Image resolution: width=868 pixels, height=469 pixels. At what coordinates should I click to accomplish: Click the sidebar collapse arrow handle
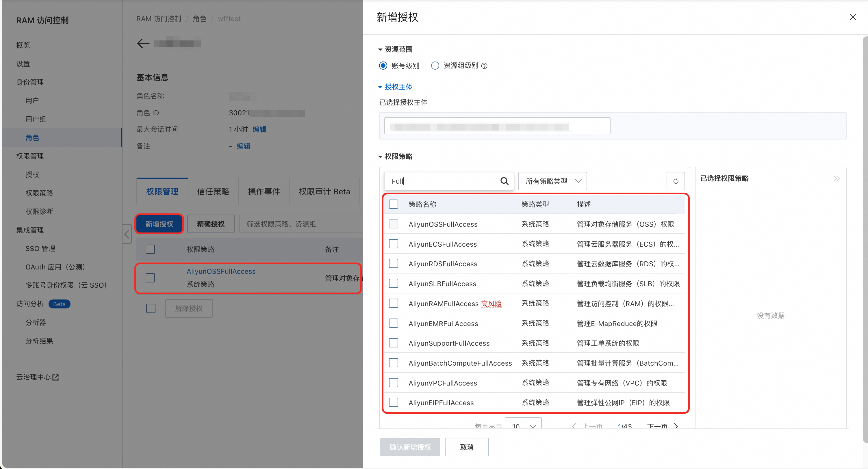tap(127, 234)
